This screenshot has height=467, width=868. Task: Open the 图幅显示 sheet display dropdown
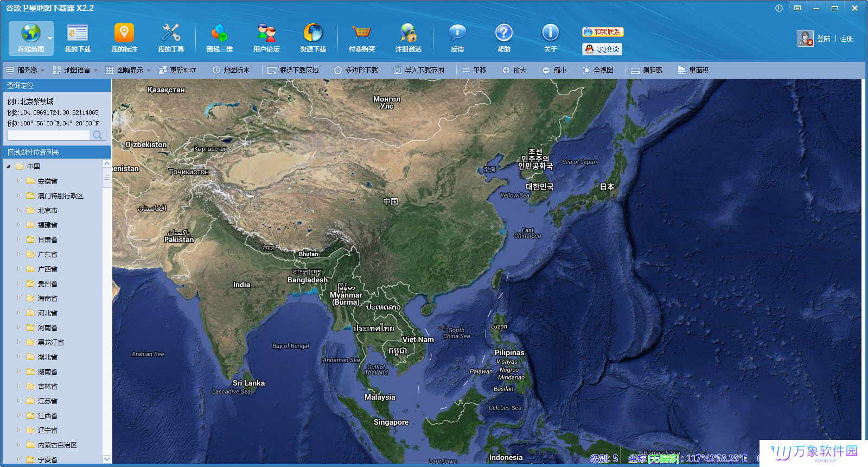pos(129,70)
